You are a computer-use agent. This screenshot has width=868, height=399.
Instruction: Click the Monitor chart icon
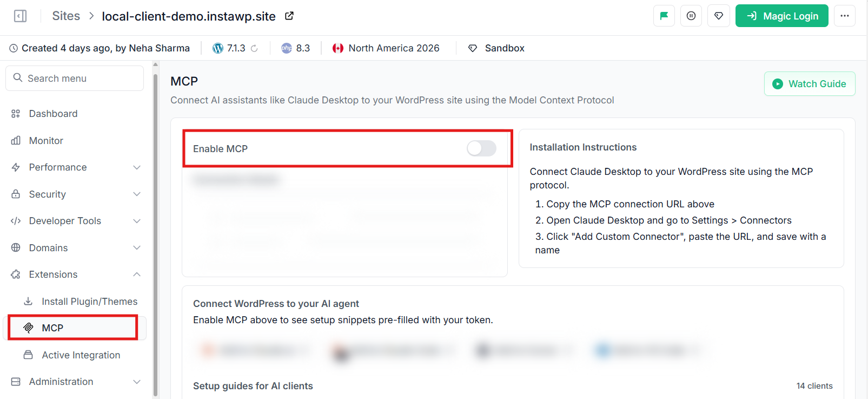[x=16, y=141]
